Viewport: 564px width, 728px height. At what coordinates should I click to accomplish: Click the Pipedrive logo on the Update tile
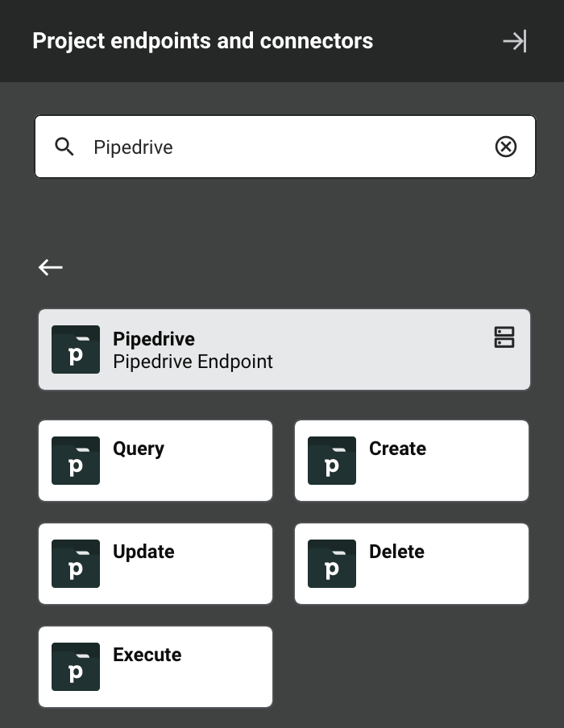pyautogui.click(x=75, y=564)
